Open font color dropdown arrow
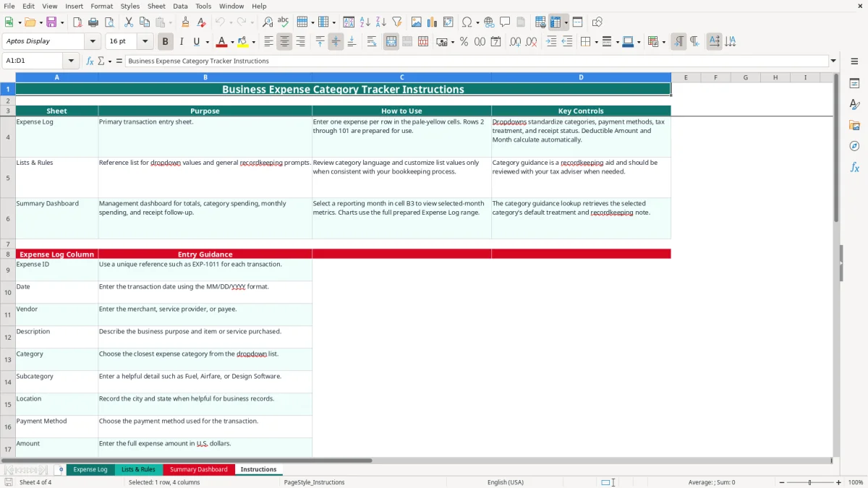The width and height of the screenshot is (868, 488). coord(232,42)
